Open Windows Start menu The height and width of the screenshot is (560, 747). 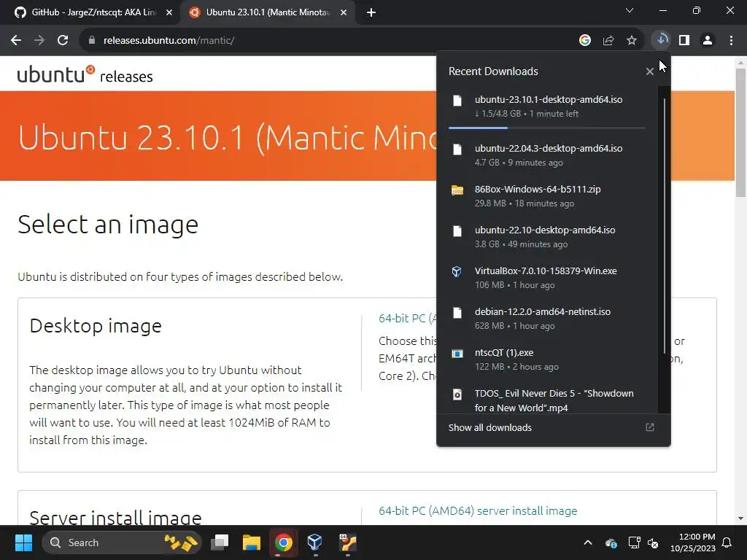[23, 542]
